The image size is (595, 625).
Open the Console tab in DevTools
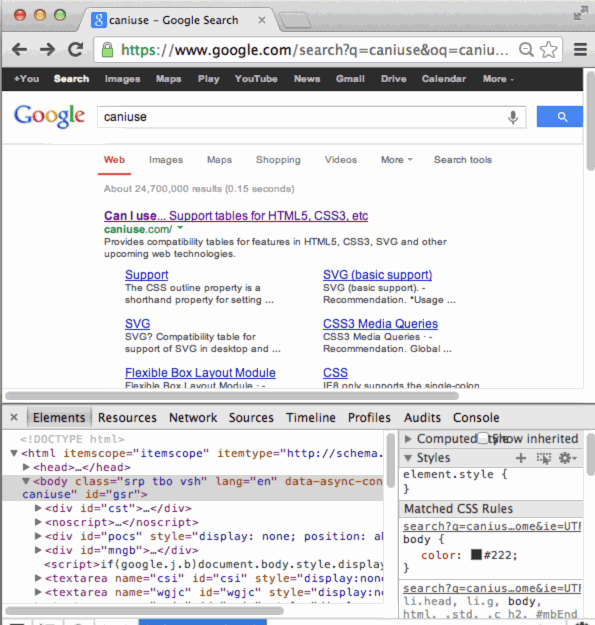coord(476,417)
